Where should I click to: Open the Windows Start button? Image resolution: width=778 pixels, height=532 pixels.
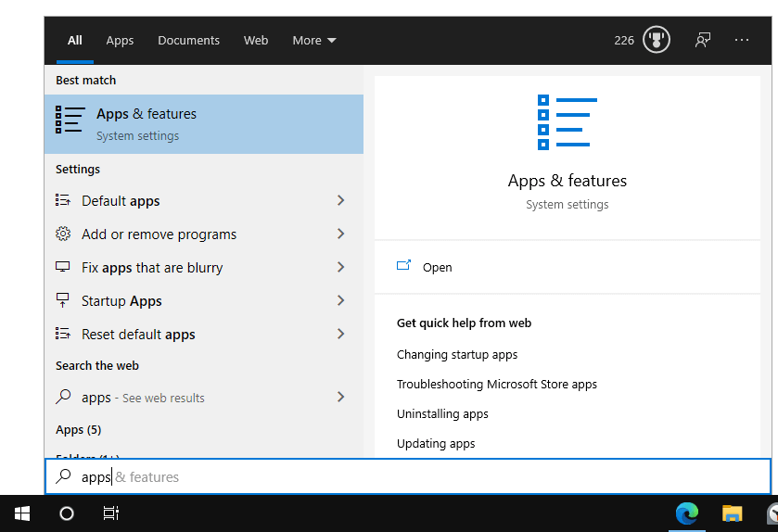coord(22,513)
